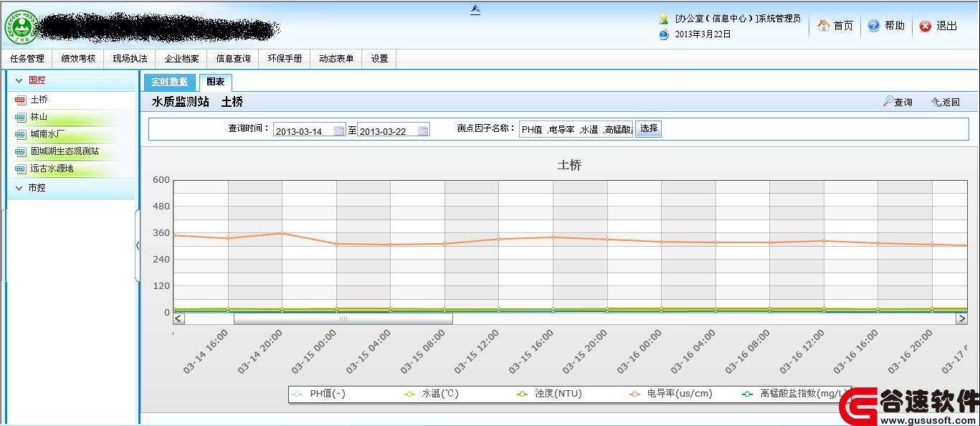This screenshot has height=426, width=980.
Task: Click the chart scrollbar right arrow
Action: (961, 319)
